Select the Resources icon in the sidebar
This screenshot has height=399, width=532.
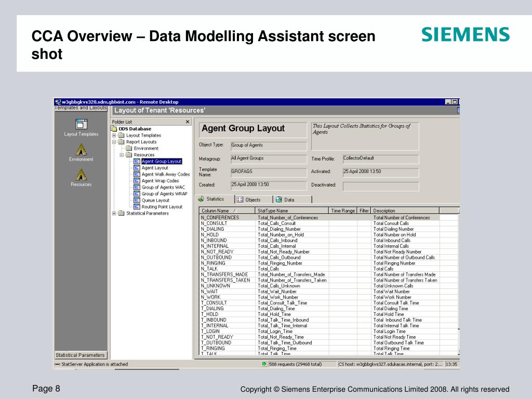(x=81, y=175)
